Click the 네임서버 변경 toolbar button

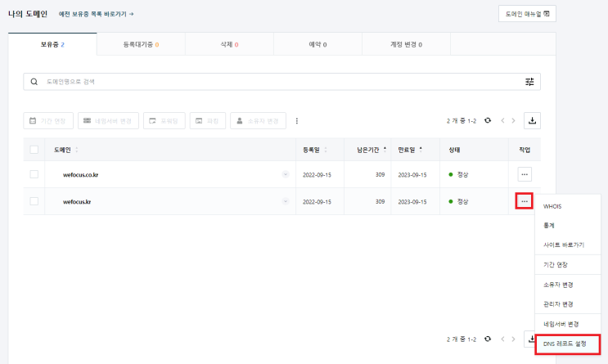point(108,121)
